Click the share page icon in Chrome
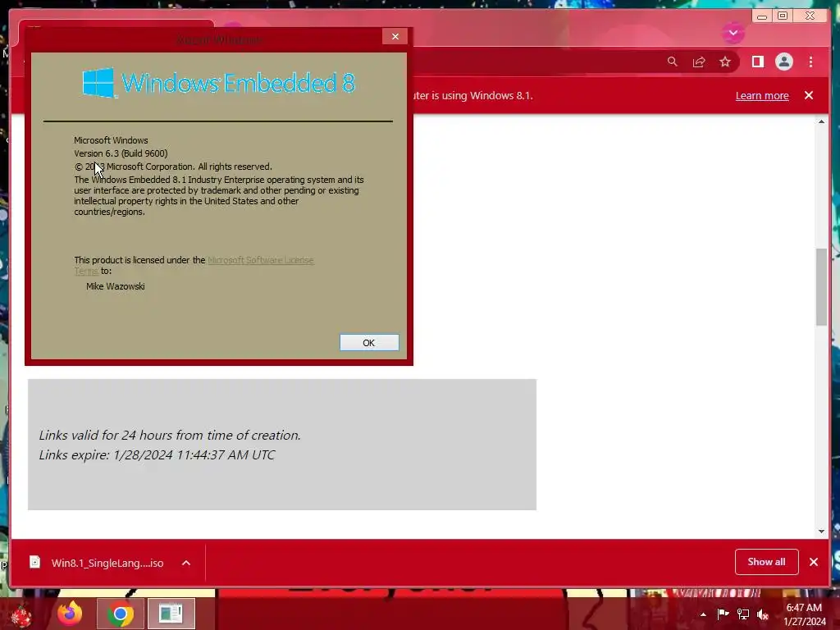The width and height of the screenshot is (840, 630). pos(699,62)
